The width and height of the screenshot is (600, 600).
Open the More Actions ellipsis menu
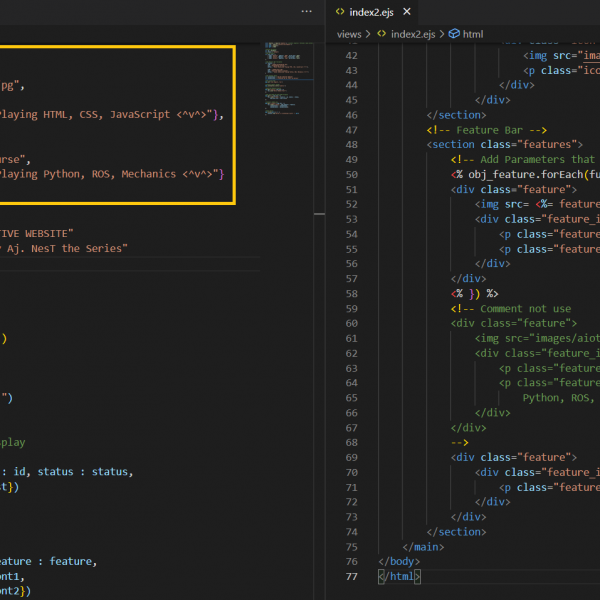coord(307,11)
